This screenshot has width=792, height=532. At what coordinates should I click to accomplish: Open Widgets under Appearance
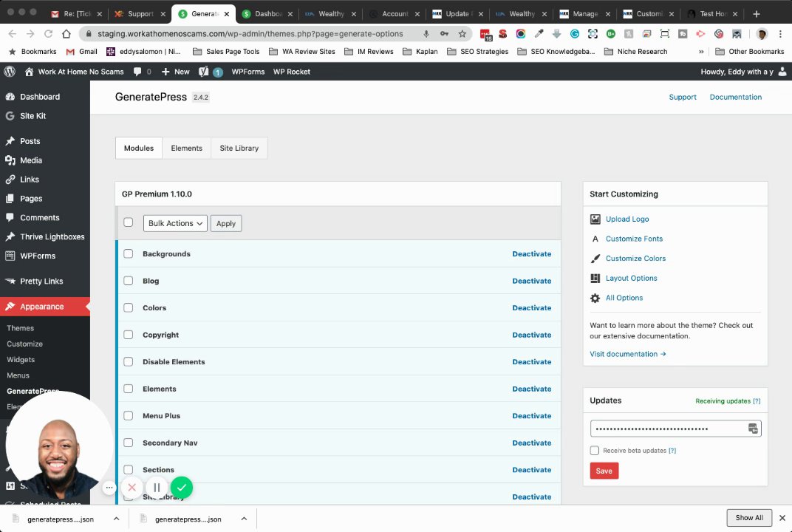pyautogui.click(x=21, y=360)
